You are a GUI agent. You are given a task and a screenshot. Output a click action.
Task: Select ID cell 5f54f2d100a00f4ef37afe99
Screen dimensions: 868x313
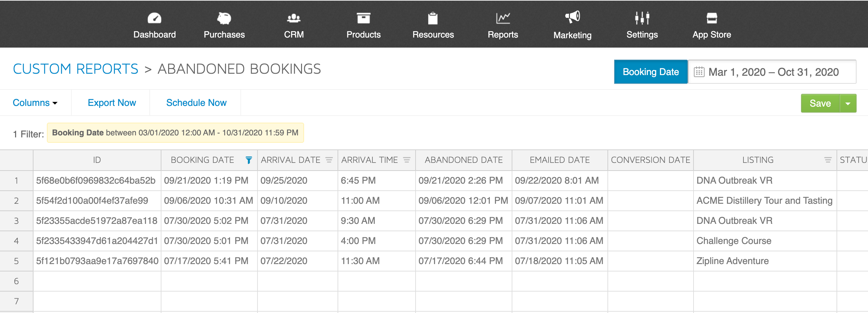coord(97,201)
